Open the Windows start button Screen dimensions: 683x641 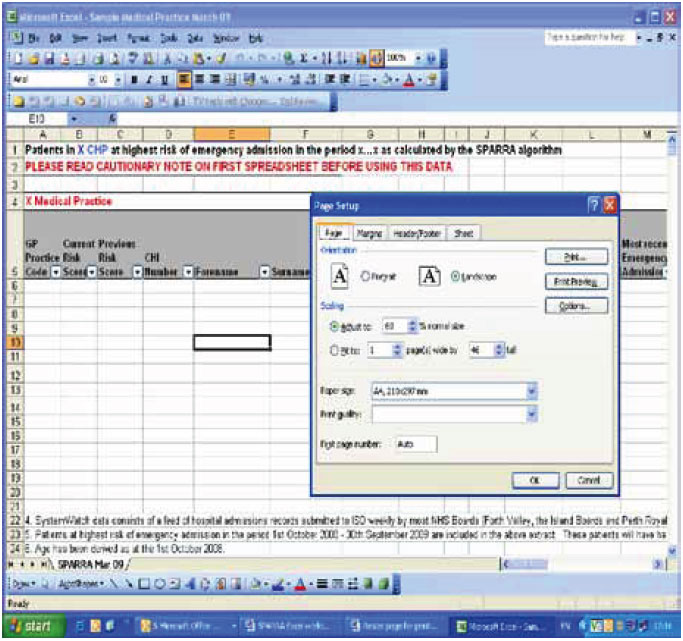pos(33,626)
